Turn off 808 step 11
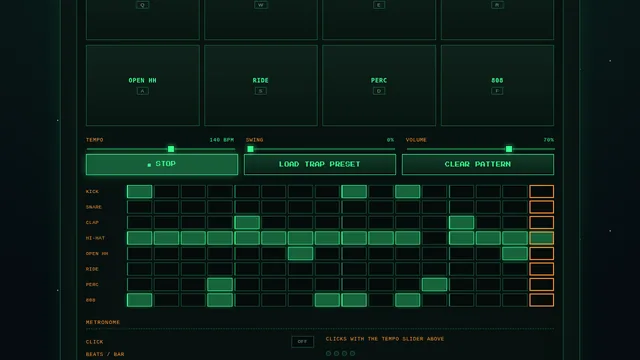This screenshot has height=360, width=640. tap(408, 300)
